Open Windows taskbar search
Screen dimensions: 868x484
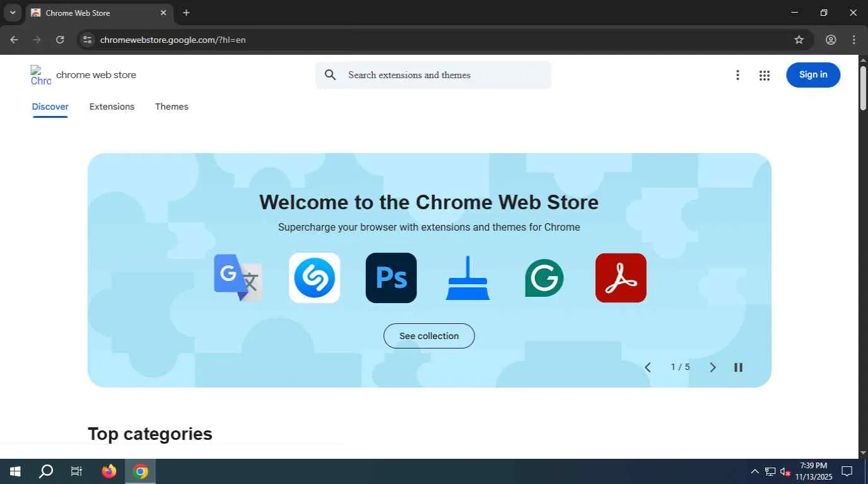(x=46, y=471)
